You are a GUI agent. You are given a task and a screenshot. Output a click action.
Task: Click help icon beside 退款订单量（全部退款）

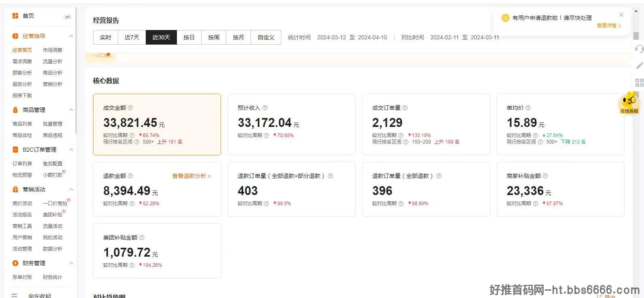pyautogui.click(x=439, y=176)
